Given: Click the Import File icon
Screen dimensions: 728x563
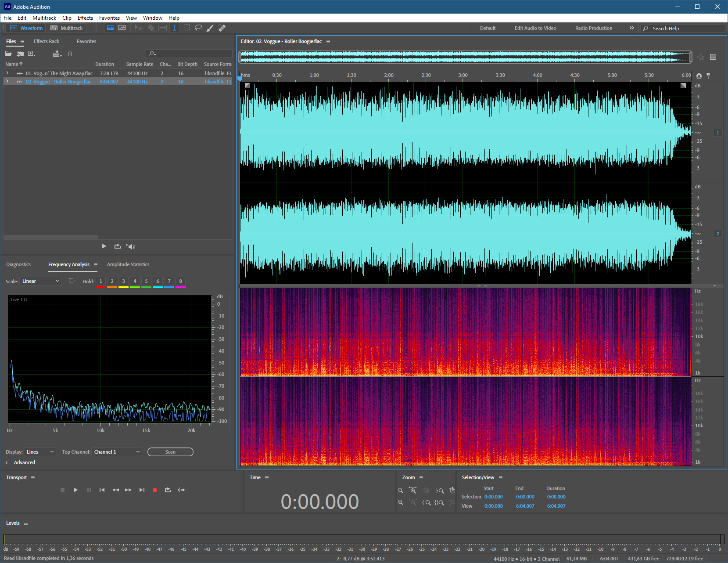Looking at the screenshot, I should click(20, 54).
